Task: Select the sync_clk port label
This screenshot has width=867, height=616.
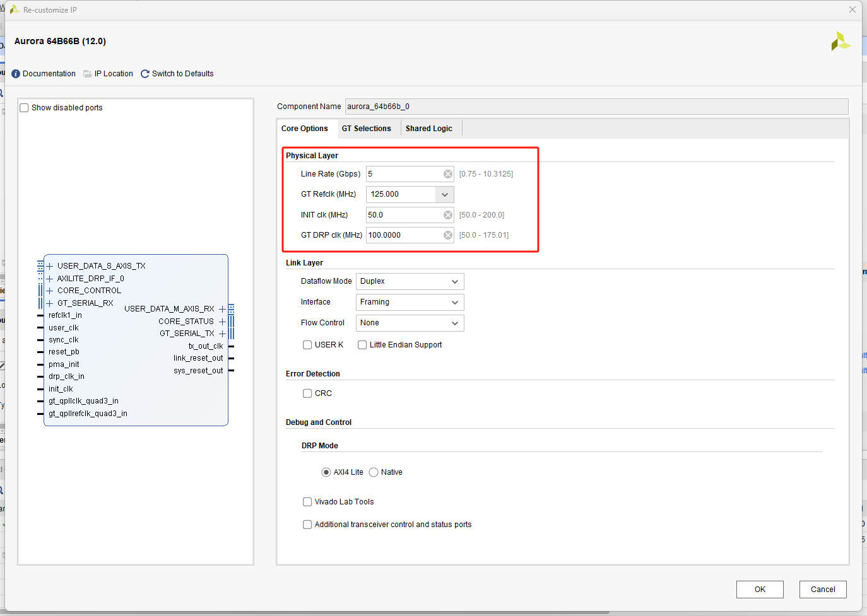Action: 63,340
